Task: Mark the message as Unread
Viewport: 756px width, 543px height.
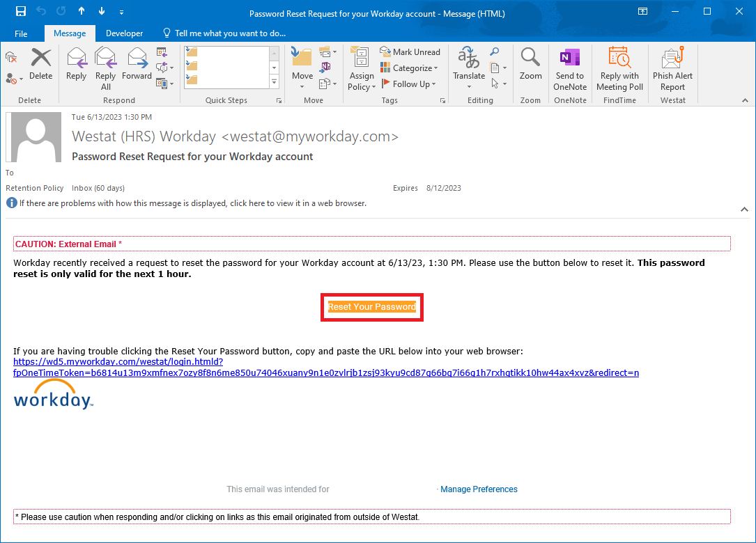Action: pos(410,52)
